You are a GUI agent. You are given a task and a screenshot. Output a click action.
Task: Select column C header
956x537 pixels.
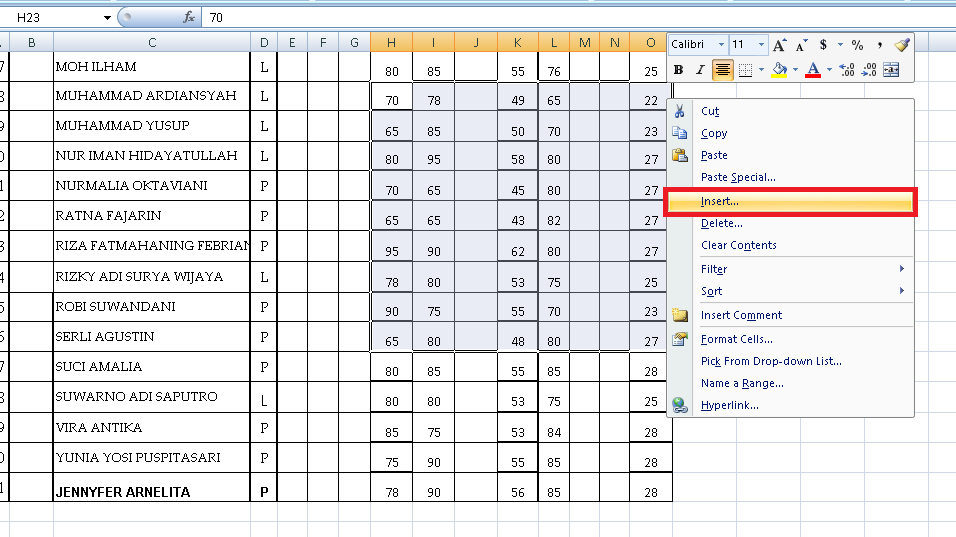pyautogui.click(x=152, y=42)
